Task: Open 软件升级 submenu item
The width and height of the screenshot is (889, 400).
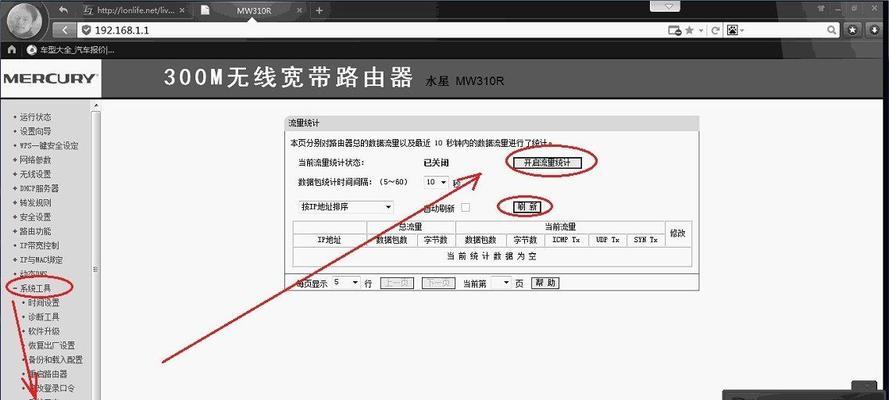Action: [44, 331]
